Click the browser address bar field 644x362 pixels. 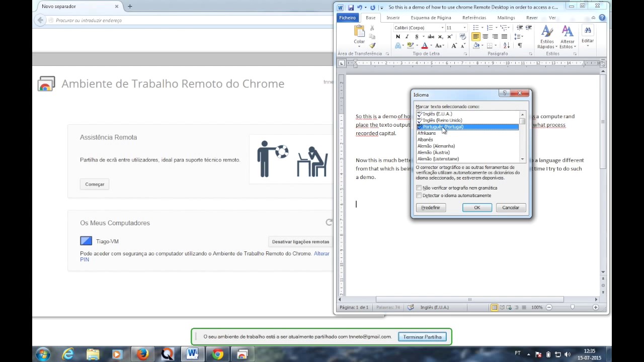click(x=191, y=21)
